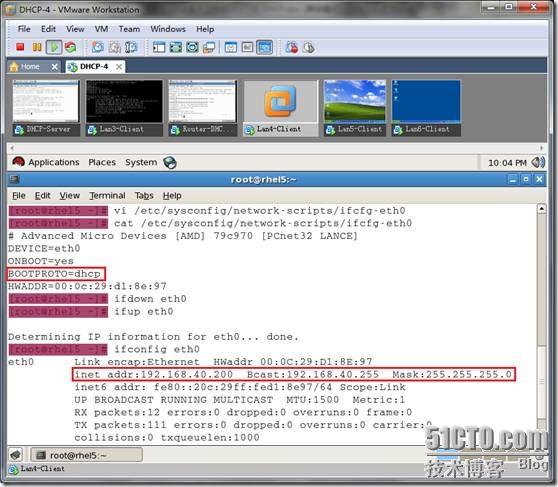
Task: Switch to the Home tab
Action: pyautogui.click(x=30, y=67)
